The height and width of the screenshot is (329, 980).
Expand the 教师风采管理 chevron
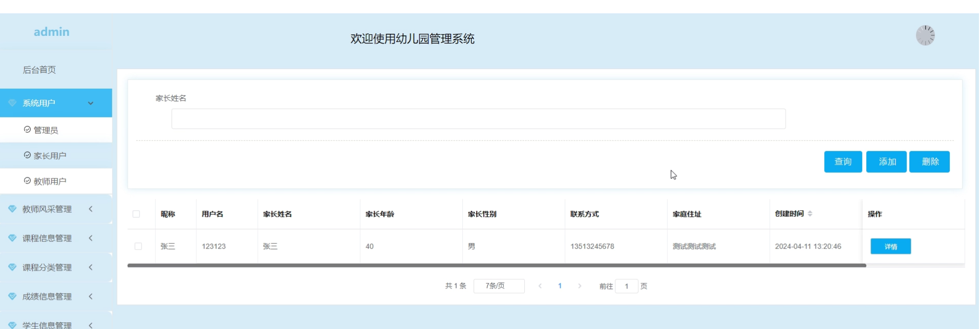pos(91,209)
